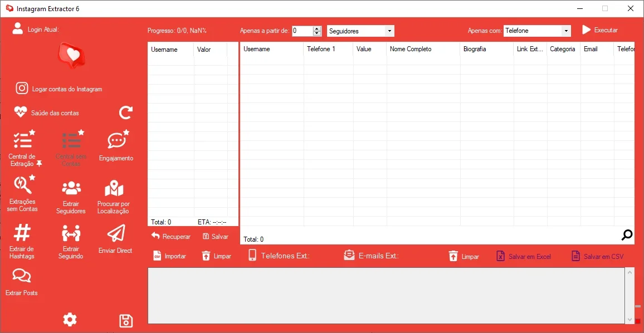644x333 pixels.
Task: Click the log text area
Action: 387,296
